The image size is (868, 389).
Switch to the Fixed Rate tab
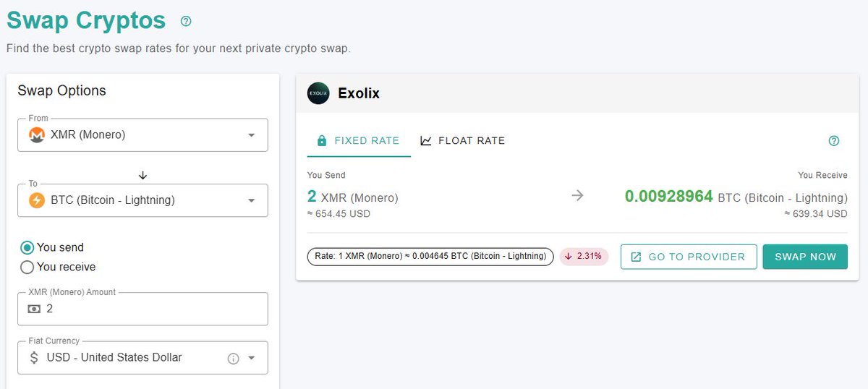pos(359,141)
